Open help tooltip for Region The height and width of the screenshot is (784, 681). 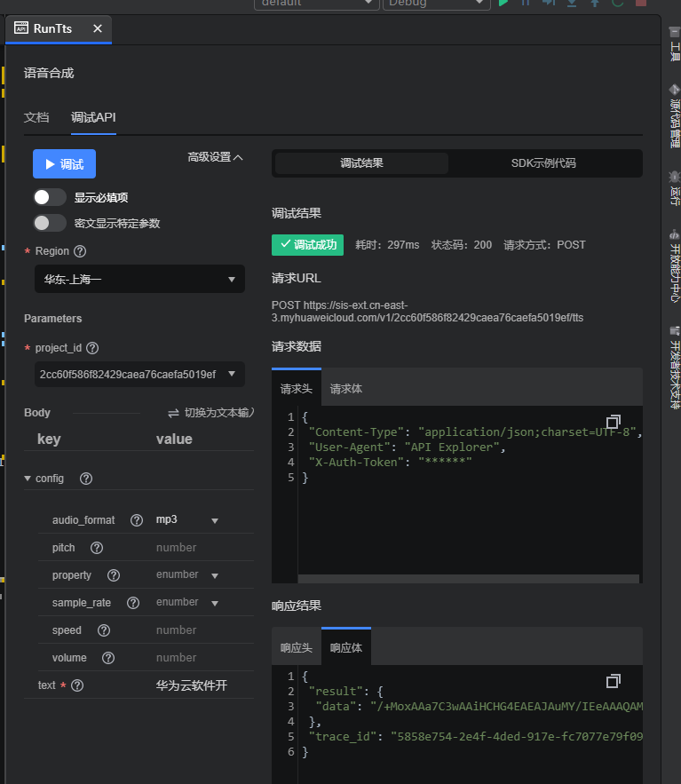[x=80, y=251]
